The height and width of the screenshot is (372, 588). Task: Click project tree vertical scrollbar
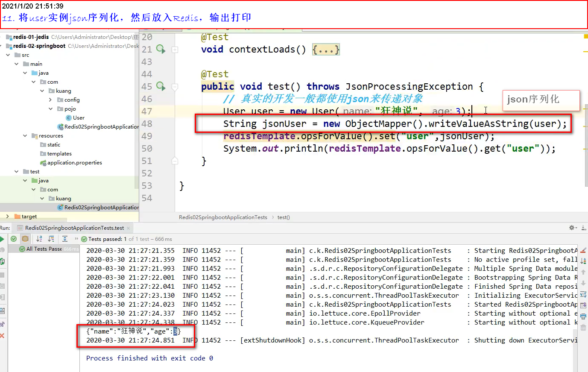coord(137,111)
